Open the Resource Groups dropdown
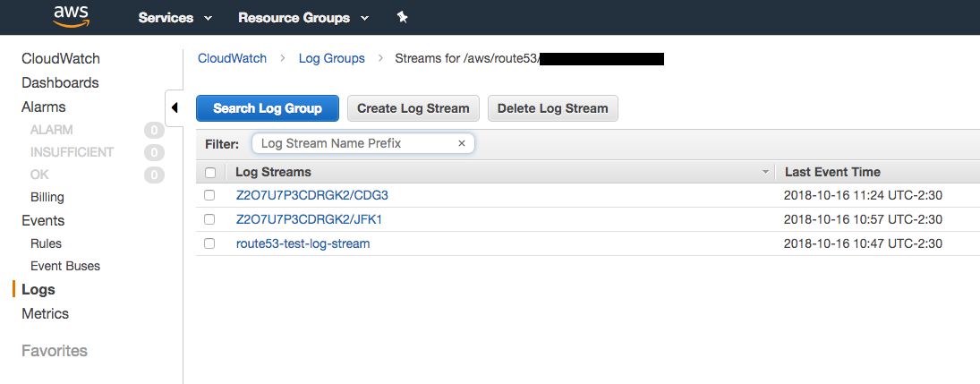This screenshot has width=980, height=384. (x=303, y=18)
